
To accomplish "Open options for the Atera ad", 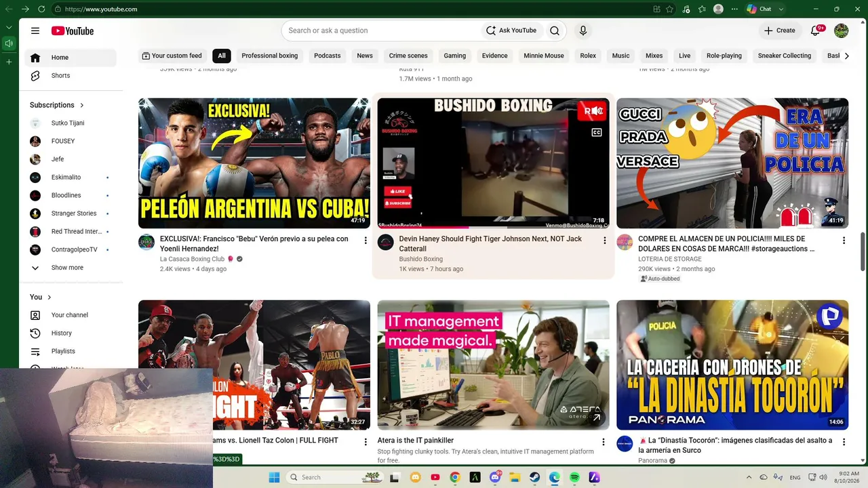I will tap(604, 442).
